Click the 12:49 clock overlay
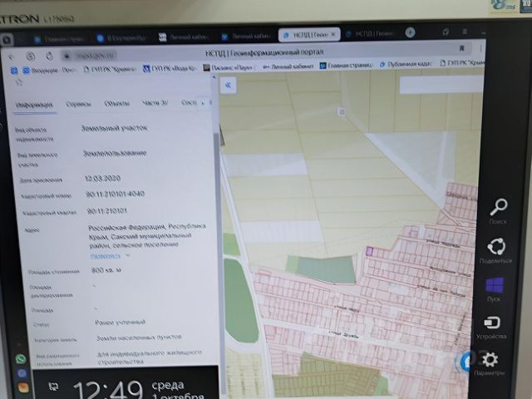 (x=107, y=389)
